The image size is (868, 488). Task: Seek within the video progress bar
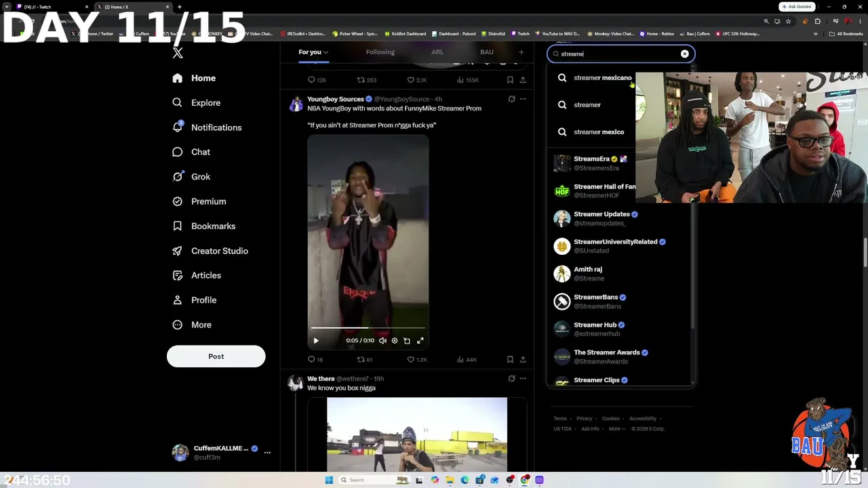(x=367, y=328)
